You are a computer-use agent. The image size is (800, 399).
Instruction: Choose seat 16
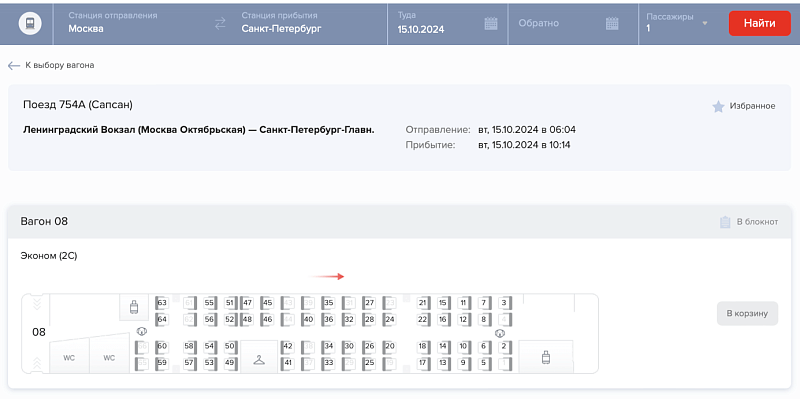[x=443, y=320]
